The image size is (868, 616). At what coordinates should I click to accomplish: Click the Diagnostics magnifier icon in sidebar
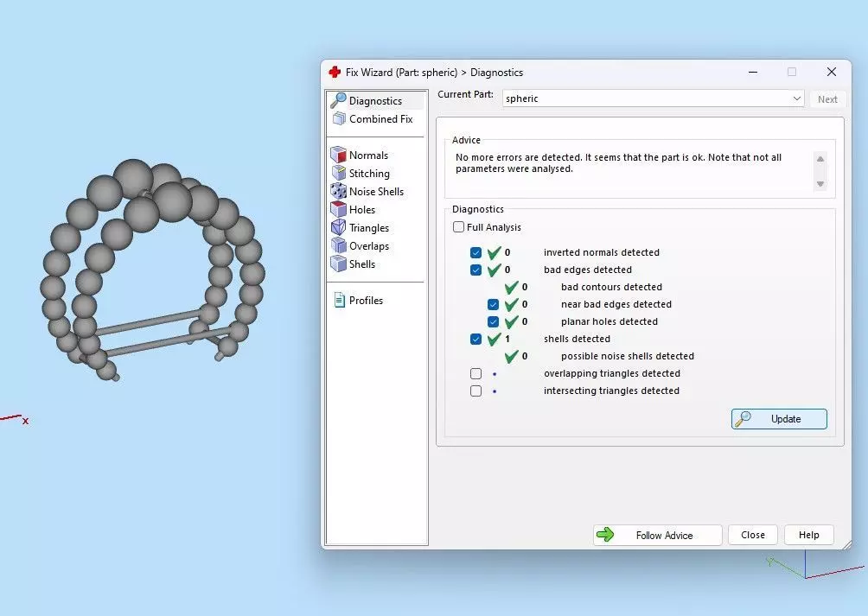338,100
